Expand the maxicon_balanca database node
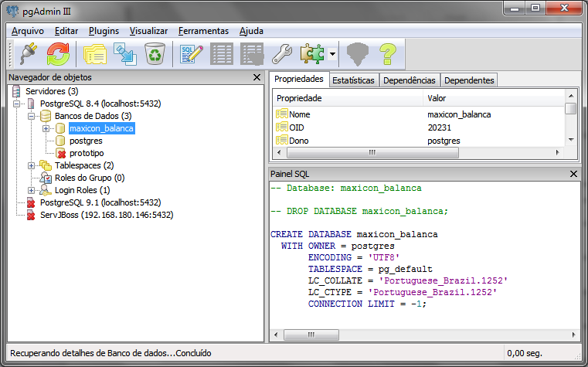The image size is (588, 367). point(46,128)
